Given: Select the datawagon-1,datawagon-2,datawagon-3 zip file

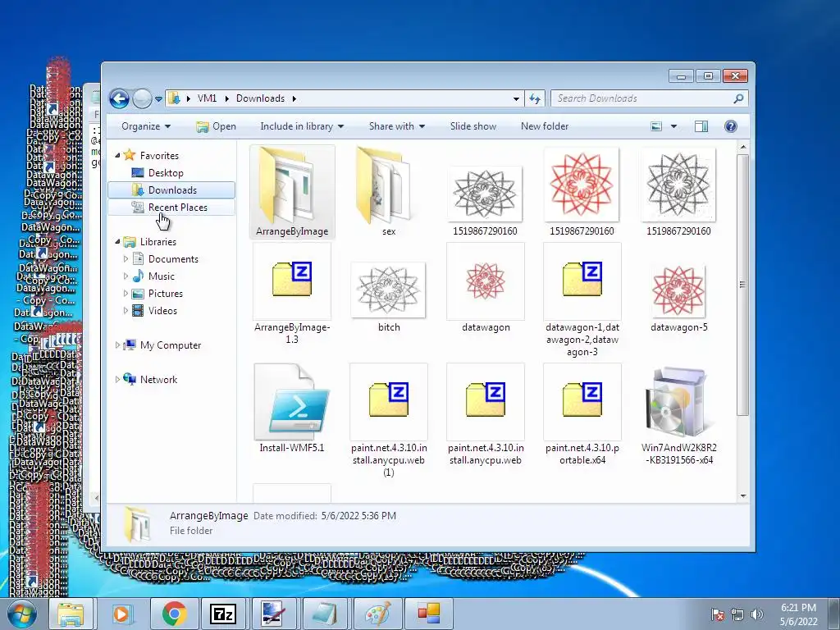Looking at the screenshot, I should pyautogui.click(x=582, y=300).
